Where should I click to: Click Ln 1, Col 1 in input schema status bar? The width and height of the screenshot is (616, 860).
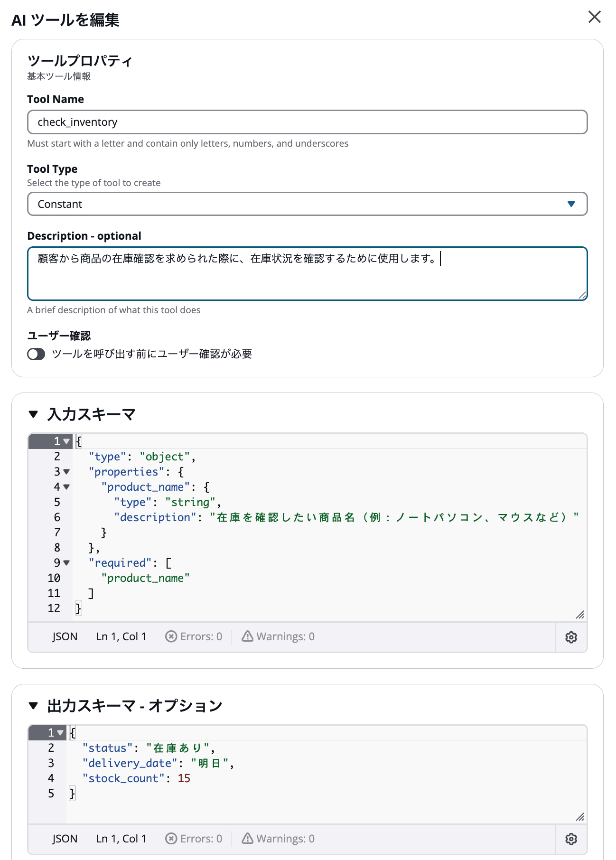point(121,636)
